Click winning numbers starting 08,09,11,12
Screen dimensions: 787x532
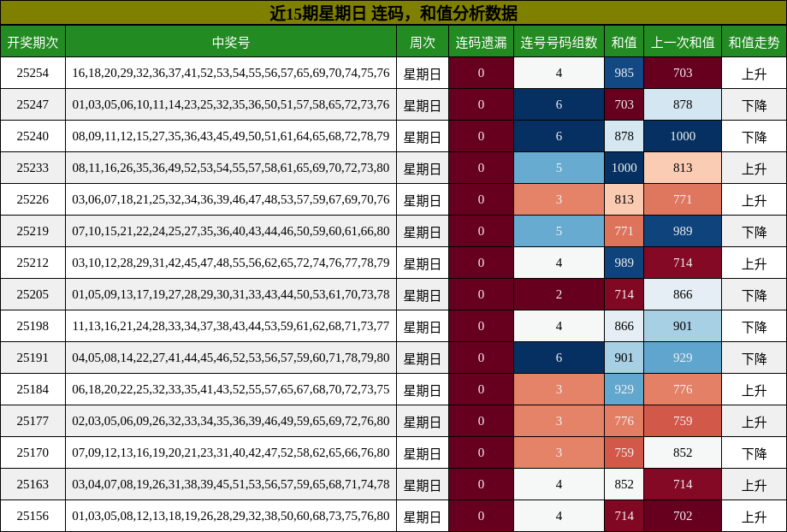point(231,136)
